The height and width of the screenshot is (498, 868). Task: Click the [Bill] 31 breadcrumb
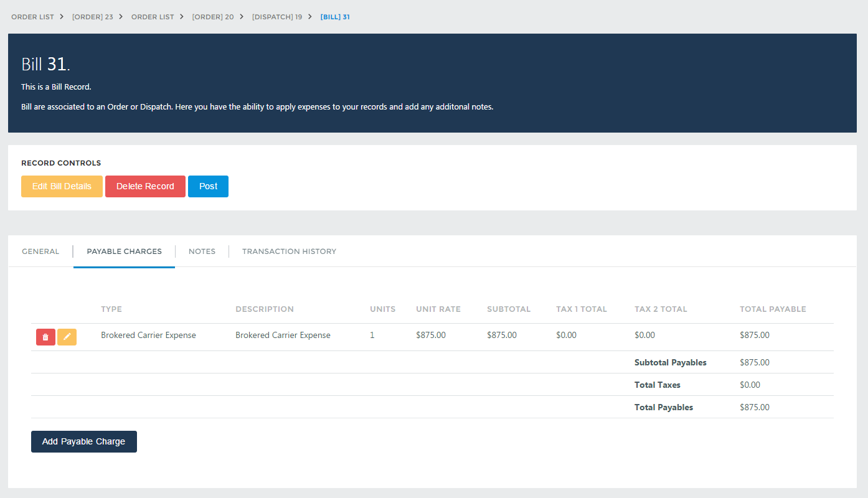point(335,17)
